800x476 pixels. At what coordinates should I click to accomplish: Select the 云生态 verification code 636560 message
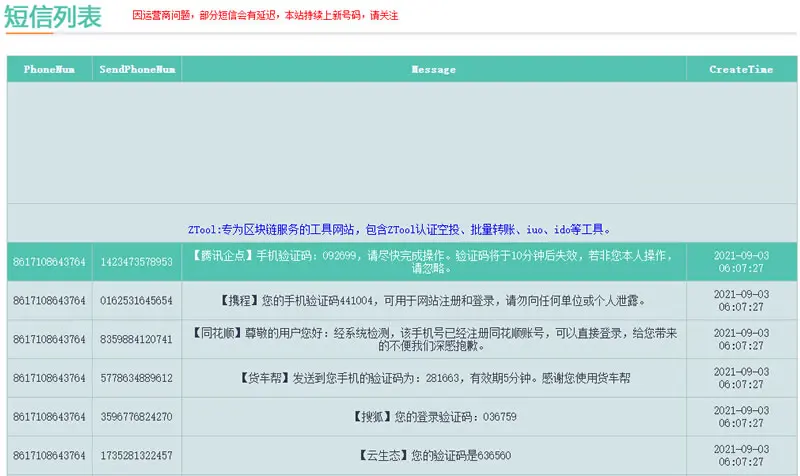[x=434, y=455]
